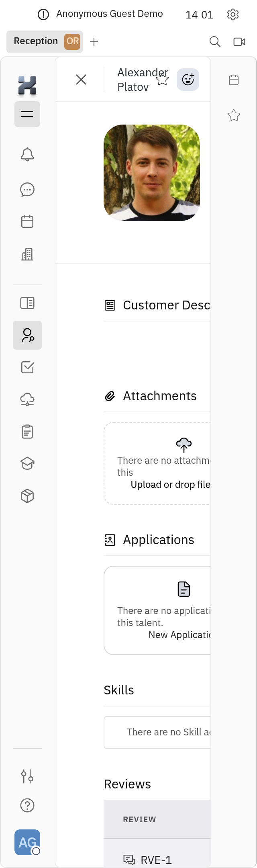Click New Application link
This screenshot has width=257, height=868.
180,635
